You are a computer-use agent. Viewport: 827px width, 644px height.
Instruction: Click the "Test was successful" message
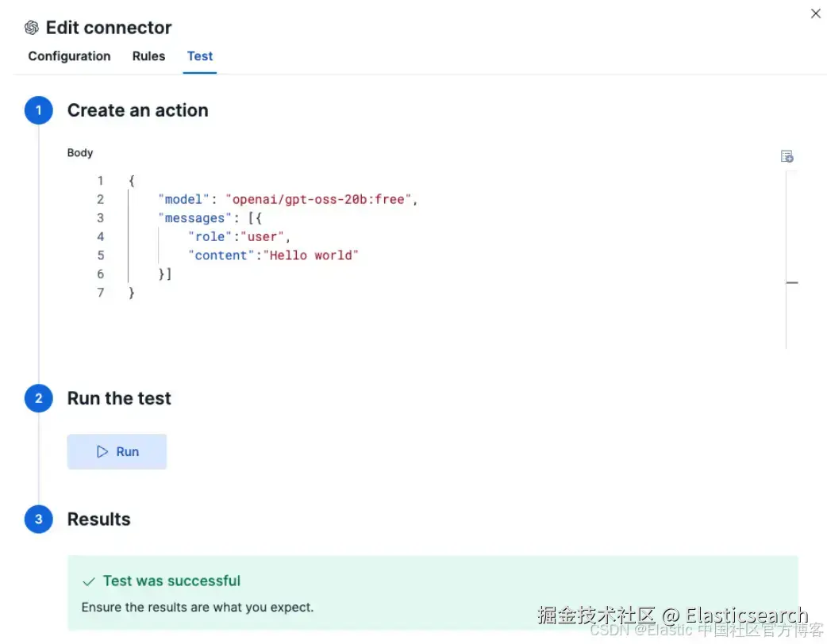(x=171, y=581)
